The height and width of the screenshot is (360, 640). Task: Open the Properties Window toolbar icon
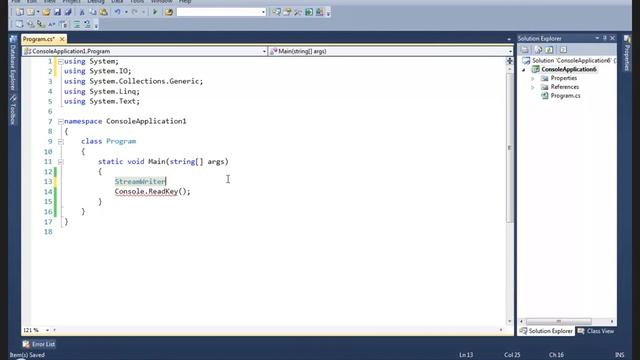(x=287, y=12)
